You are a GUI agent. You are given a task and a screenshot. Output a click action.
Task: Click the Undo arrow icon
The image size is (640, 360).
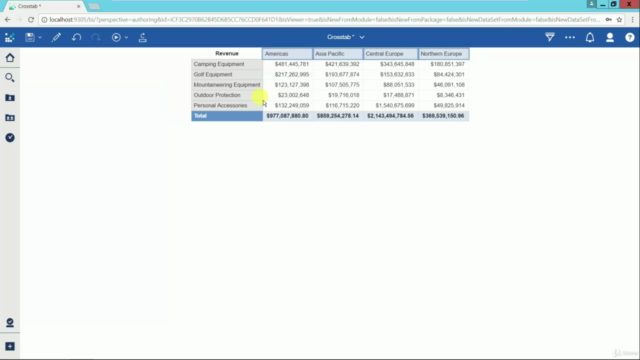point(76,38)
